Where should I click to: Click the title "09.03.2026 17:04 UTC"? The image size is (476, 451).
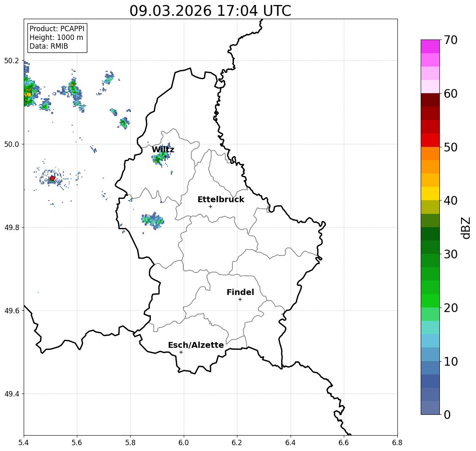[x=210, y=11]
